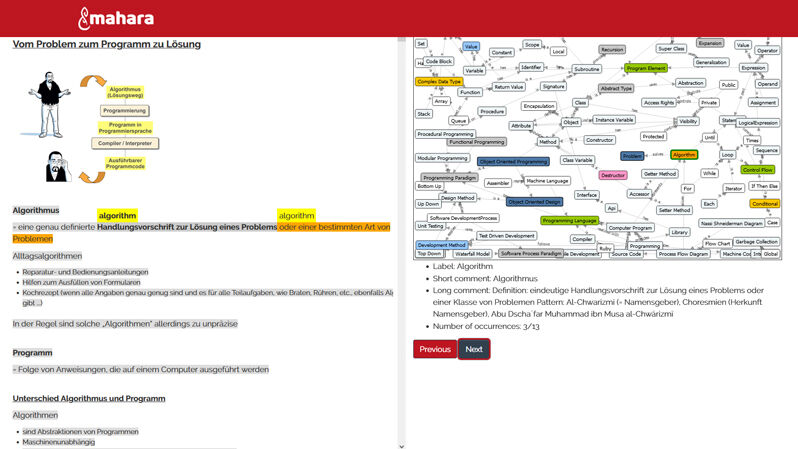Click the green Programming Language node

(x=569, y=220)
